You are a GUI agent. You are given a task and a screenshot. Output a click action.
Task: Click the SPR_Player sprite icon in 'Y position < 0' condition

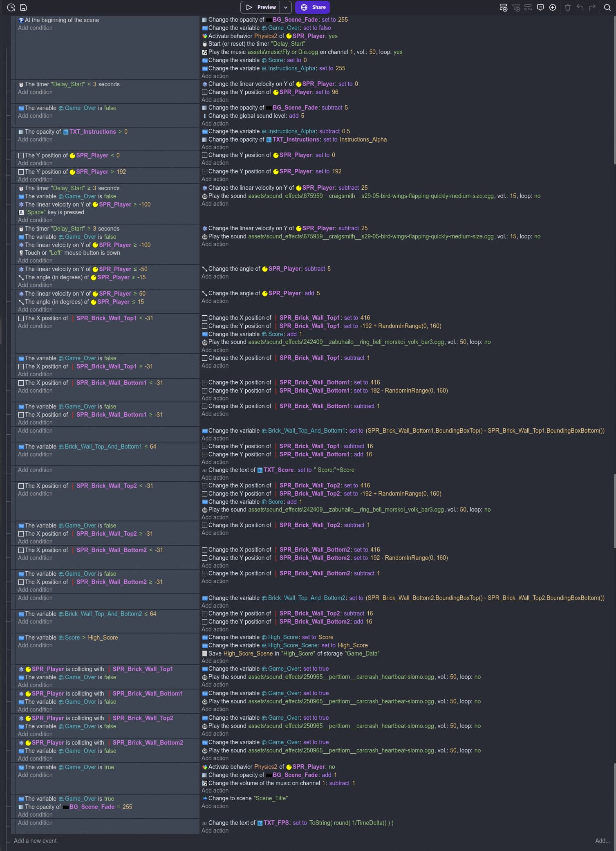(72, 156)
